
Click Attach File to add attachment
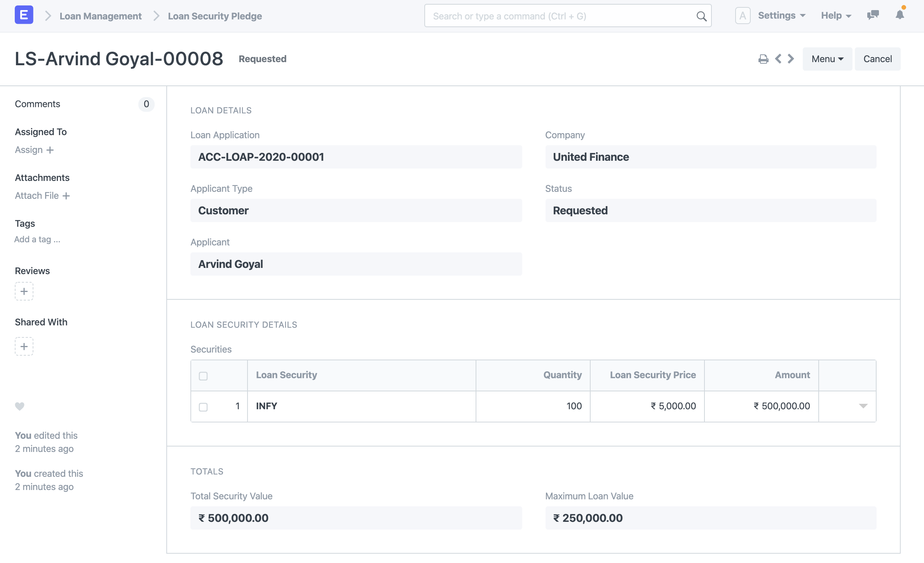(x=42, y=195)
